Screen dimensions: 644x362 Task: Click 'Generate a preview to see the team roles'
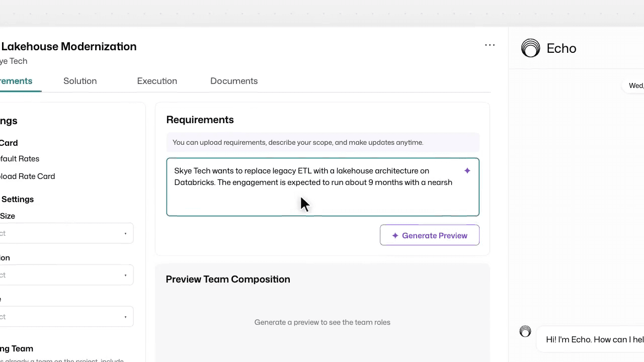click(323, 322)
